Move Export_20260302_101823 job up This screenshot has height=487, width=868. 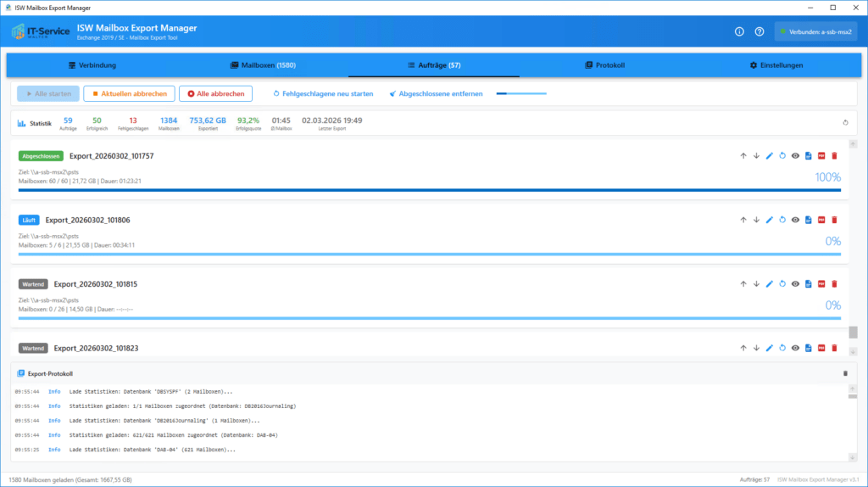point(743,349)
